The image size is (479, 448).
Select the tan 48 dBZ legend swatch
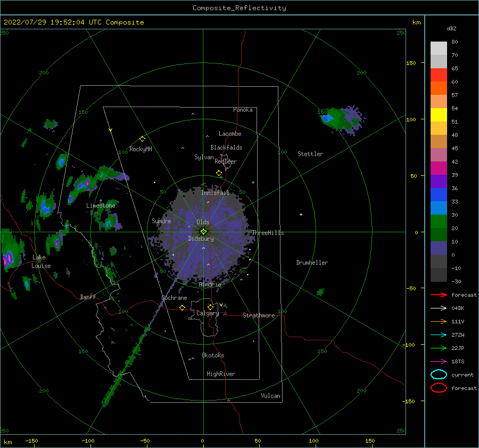tap(439, 141)
